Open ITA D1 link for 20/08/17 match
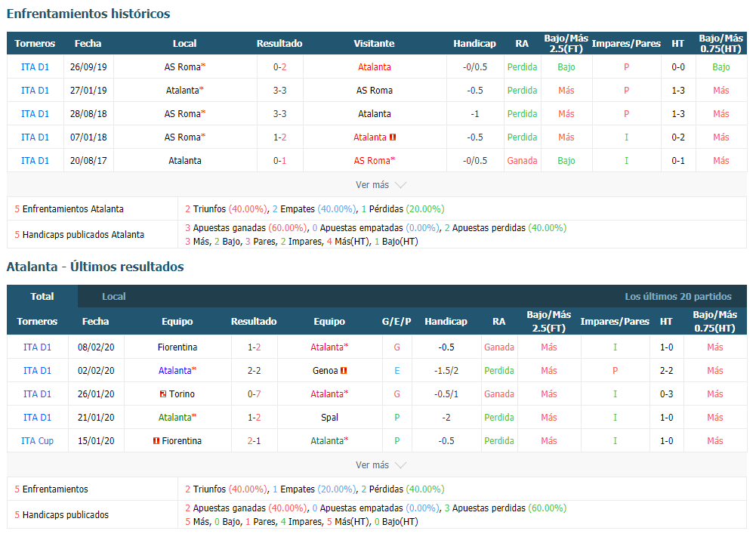 pyautogui.click(x=35, y=161)
